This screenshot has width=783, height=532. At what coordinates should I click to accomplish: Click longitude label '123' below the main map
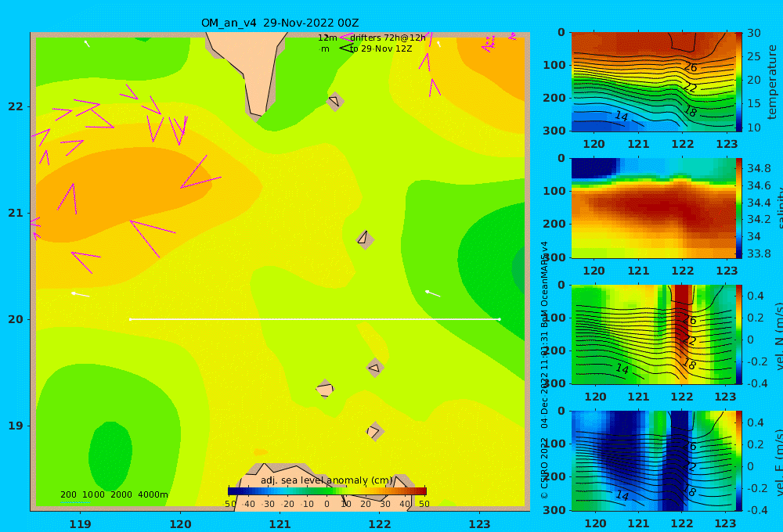click(x=479, y=524)
